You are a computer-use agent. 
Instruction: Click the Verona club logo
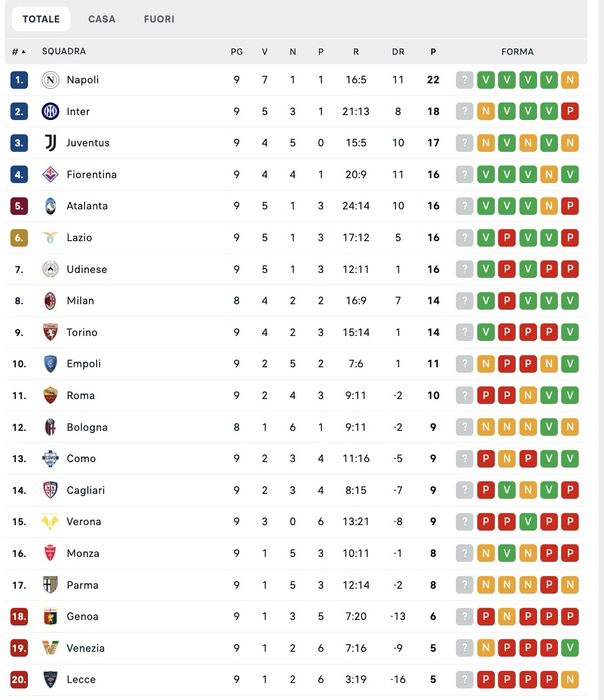coord(50,522)
